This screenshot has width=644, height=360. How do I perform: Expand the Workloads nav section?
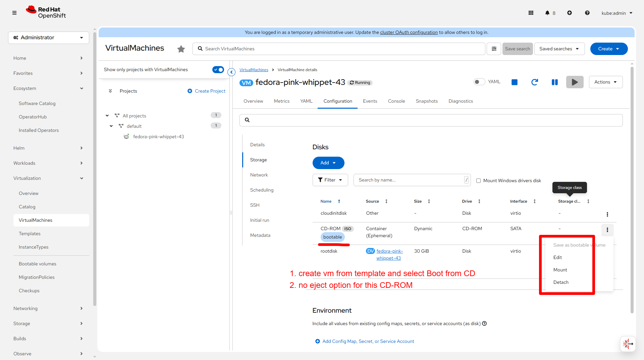(48, 163)
